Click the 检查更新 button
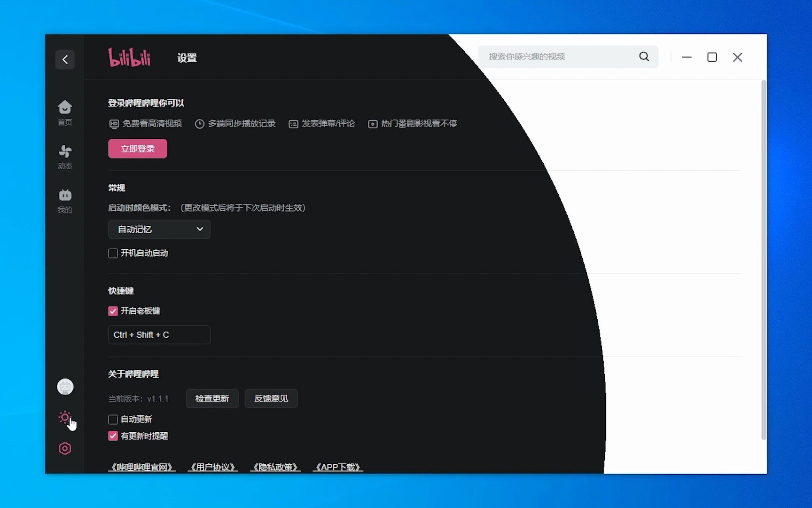 point(212,398)
